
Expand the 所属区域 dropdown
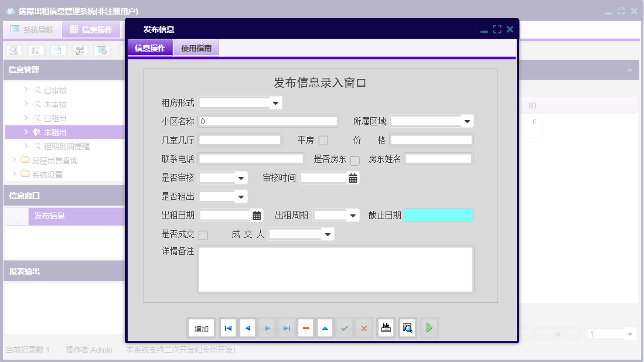click(x=467, y=121)
